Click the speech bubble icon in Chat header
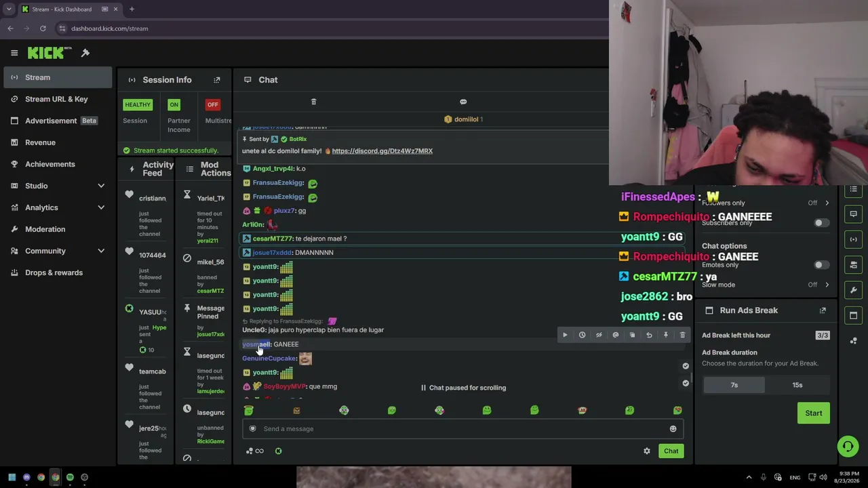Image resolution: width=868 pixels, height=488 pixels. (463, 102)
